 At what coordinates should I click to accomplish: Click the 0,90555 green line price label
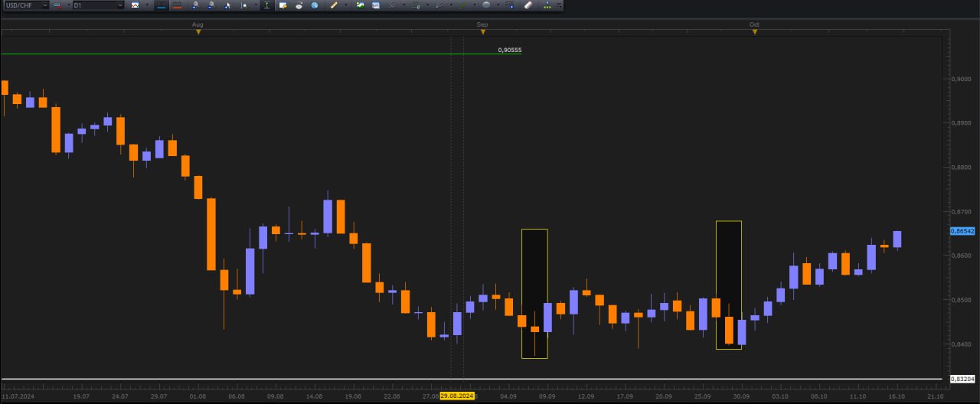coord(510,50)
